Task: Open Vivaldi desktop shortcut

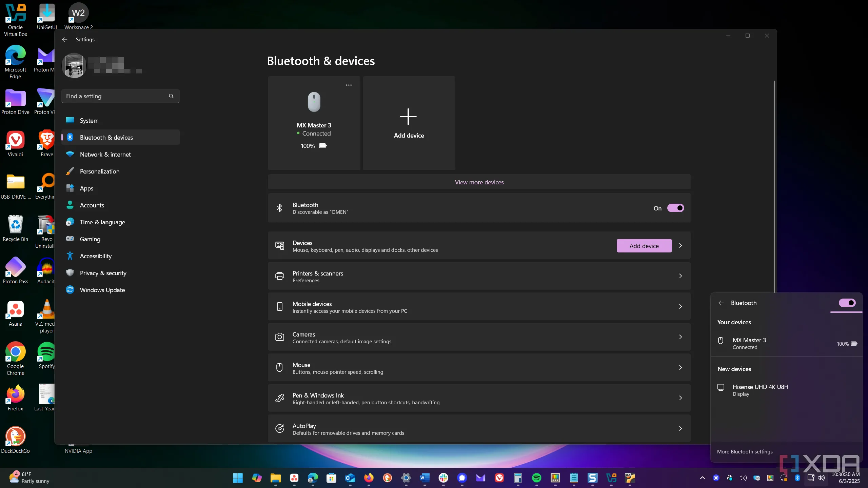Action: pos(16,144)
